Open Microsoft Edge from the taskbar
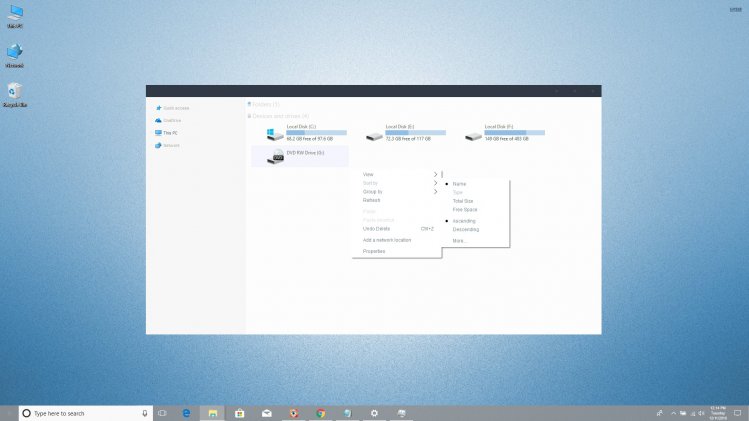This screenshot has width=749, height=421. tap(186, 413)
